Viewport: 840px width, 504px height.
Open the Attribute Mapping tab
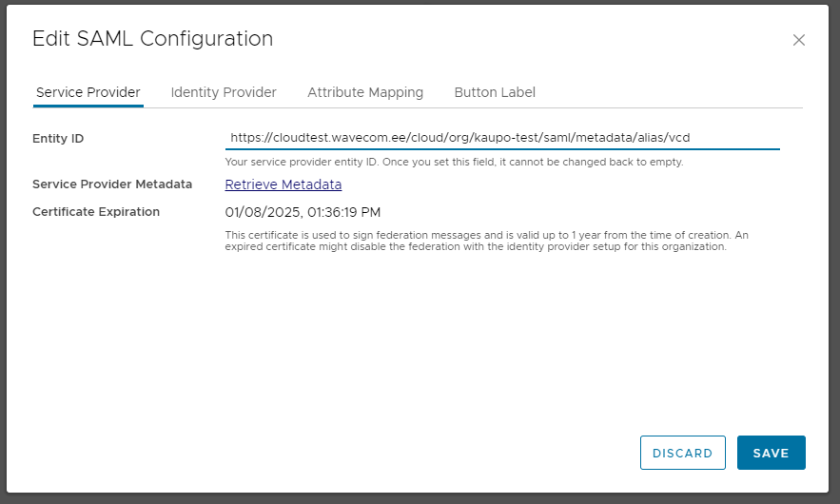tap(365, 92)
